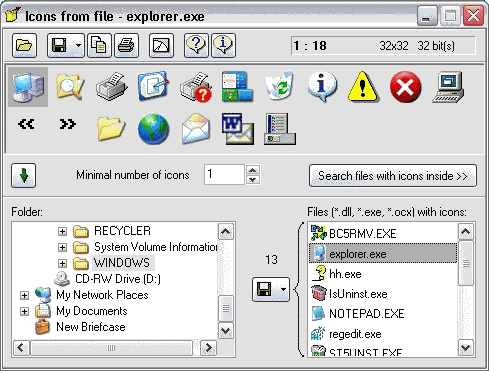Viewport: 489px width, 371px height.
Task: Select the printer icon in the icon grid
Action: [112, 87]
